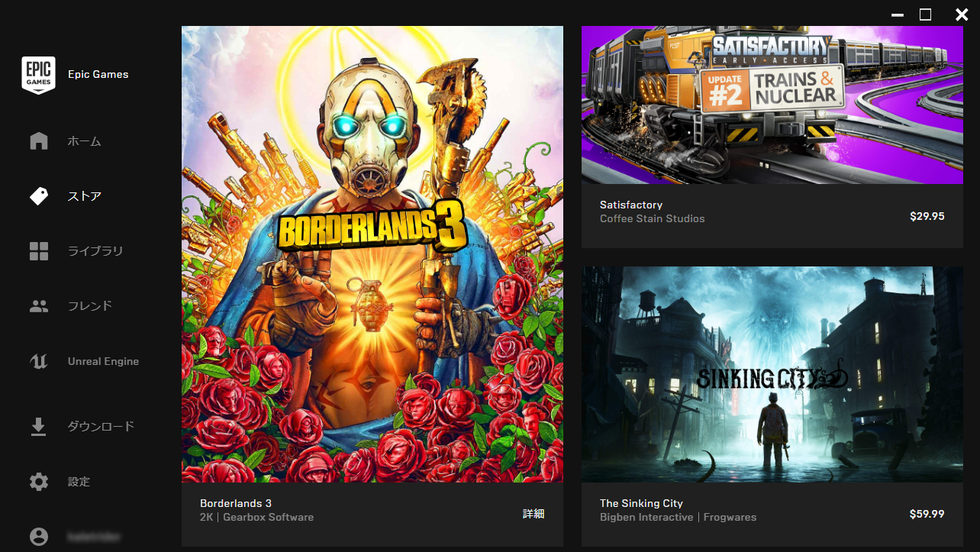Image resolution: width=980 pixels, height=552 pixels.
Task: Click the Satisfactory title link
Action: coord(631,205)
